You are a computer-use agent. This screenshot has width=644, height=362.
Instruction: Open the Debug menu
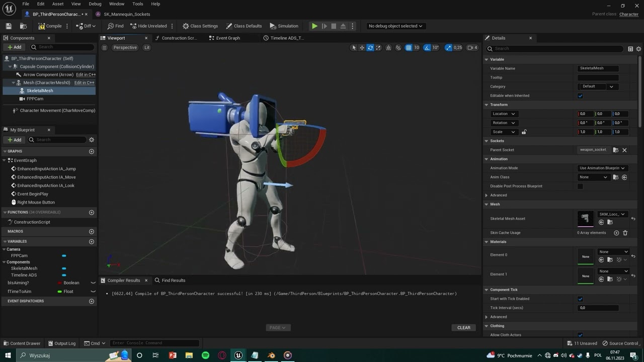pyautogui.click(x=95, y=4)
